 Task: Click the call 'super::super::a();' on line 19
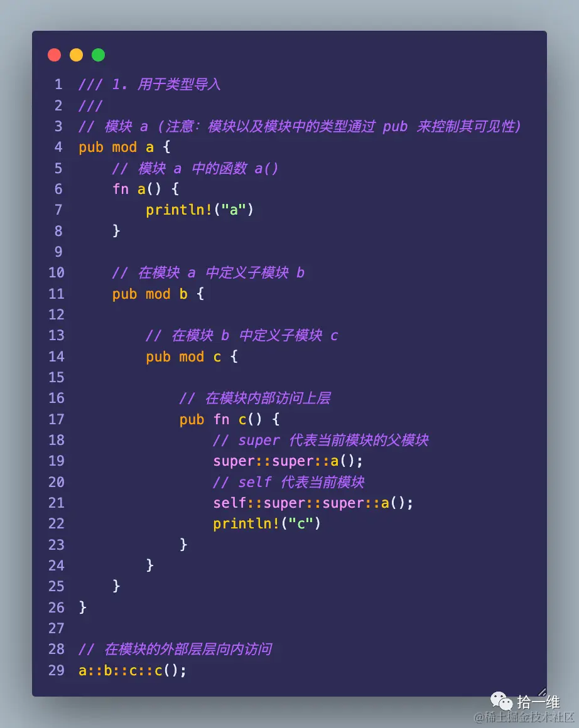[288, 461]
